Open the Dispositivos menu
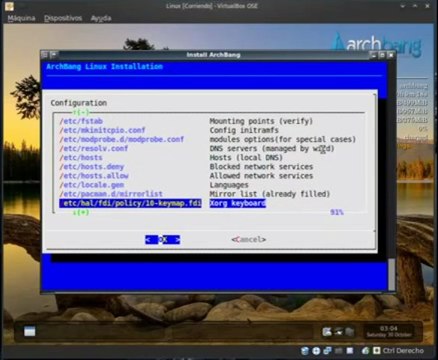Viewport: 438px width, 360px height. click(x=63, y=18)
